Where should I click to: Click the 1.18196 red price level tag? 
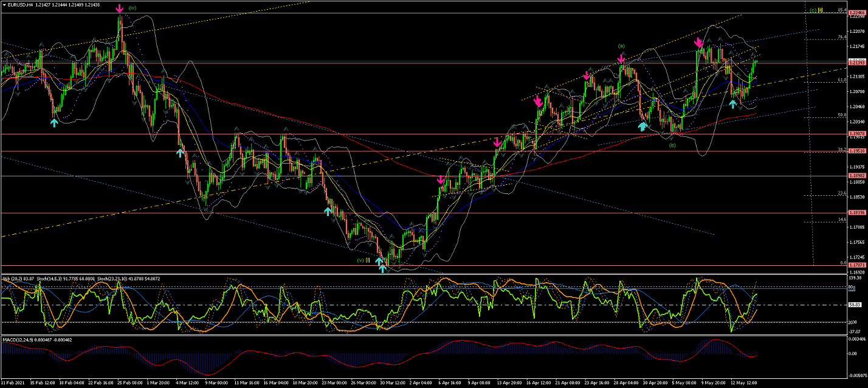[x=858, y=213]
